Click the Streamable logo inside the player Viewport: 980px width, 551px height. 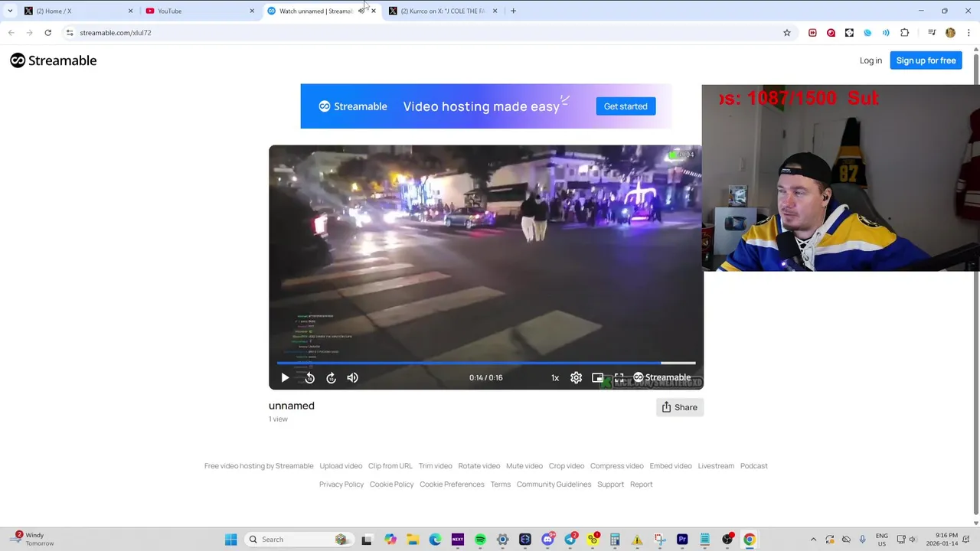point(662,377)
